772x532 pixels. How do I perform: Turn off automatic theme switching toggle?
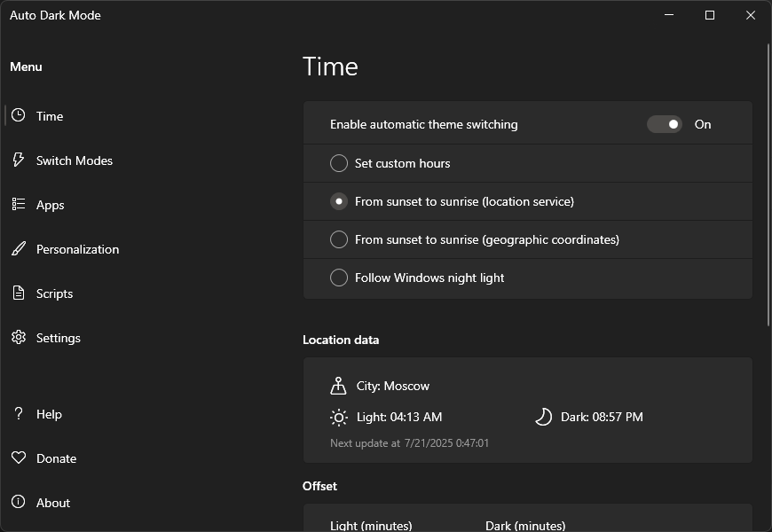[x=664, y=124]
